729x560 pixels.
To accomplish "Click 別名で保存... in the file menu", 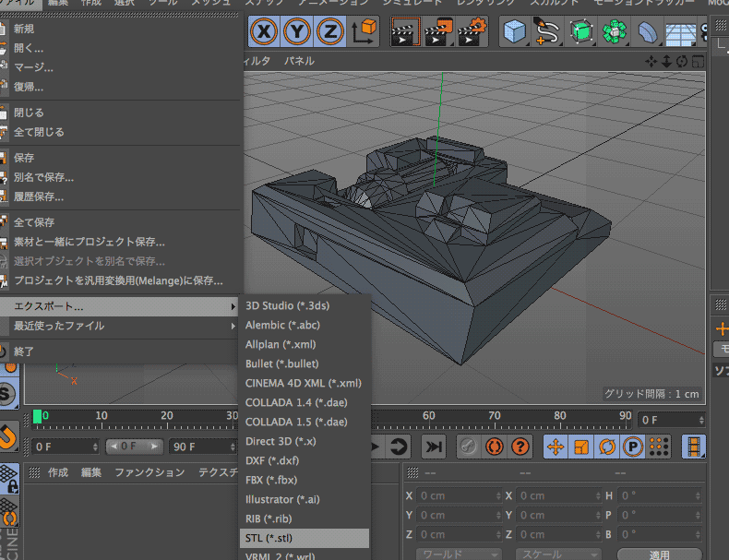I will pos(43,177).
